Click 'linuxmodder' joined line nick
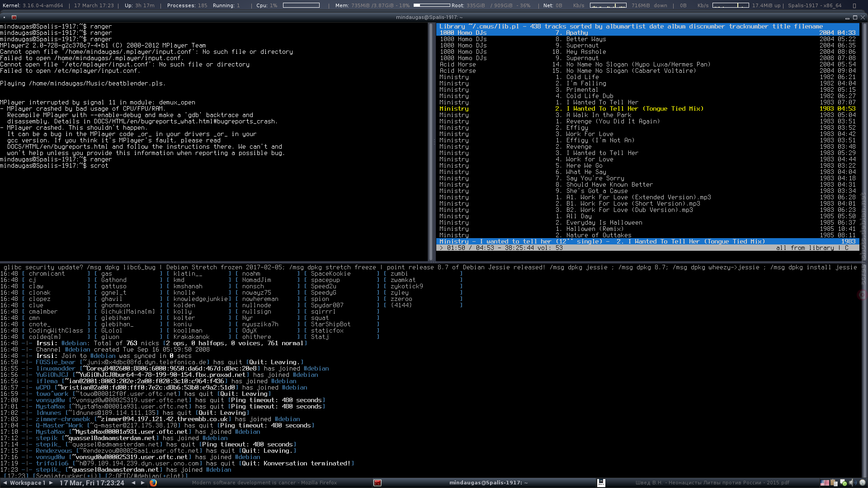Viewport: 868px width, 488px height. [x=56, y=369]
